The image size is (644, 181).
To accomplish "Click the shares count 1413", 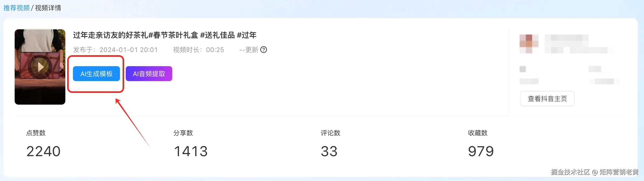I will tap(191, 151).
